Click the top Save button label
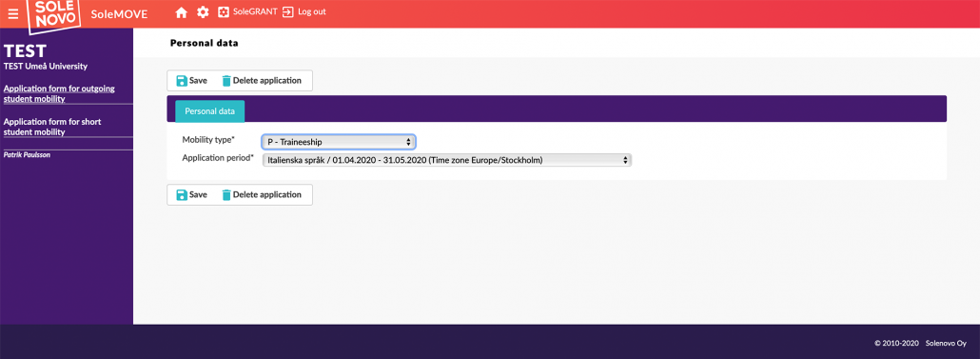Image resolution: width=980 pixels, height=359 pixels. [x=198, y=81]
